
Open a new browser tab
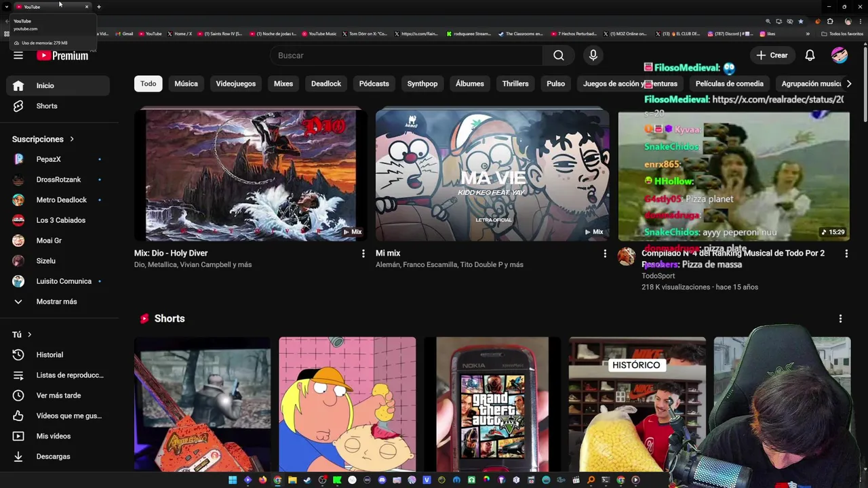pyautogui.click(x=99, y=7)
